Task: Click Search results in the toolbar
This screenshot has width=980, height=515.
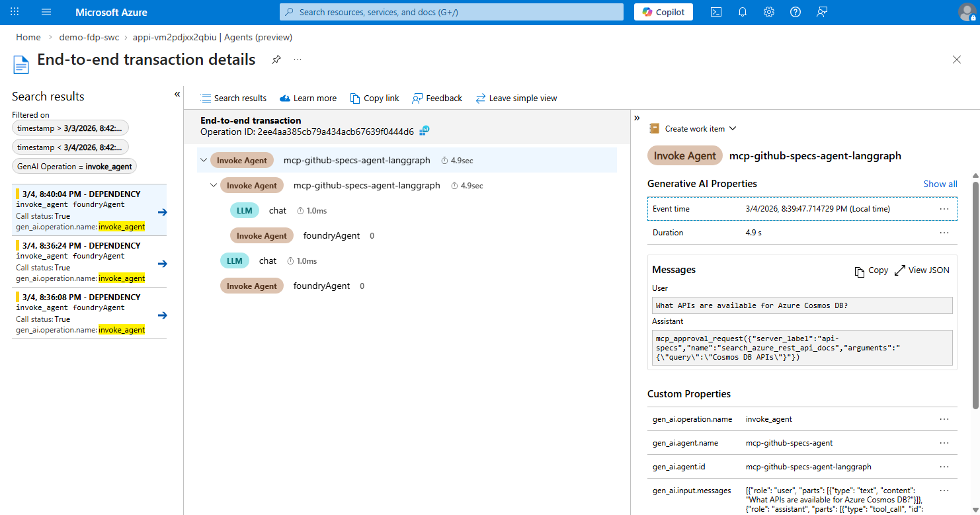Action: point(233,98)
